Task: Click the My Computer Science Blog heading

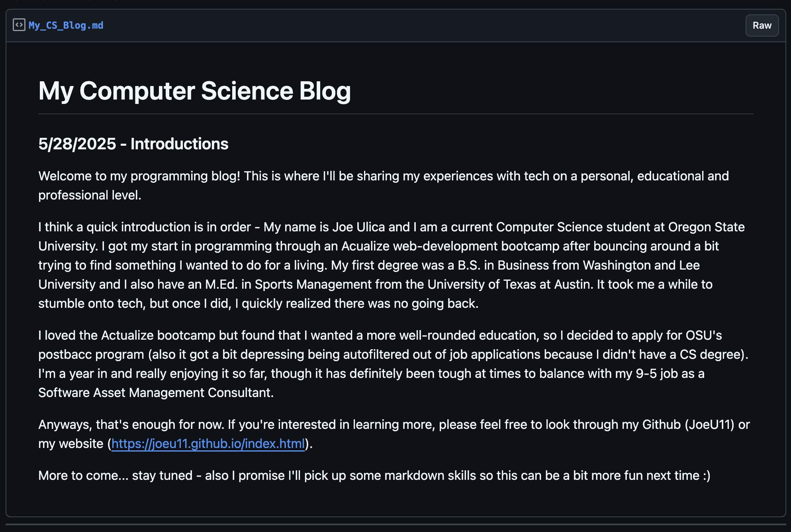Action: (x=194, y=91)
